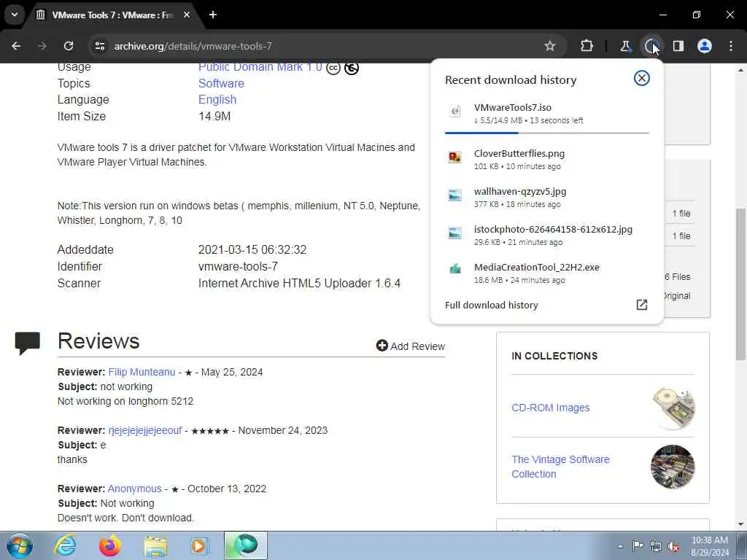Click VMwareTools7.iso download entry
The width and height of the screenshot is (747, 560).
tap(546, 114)
